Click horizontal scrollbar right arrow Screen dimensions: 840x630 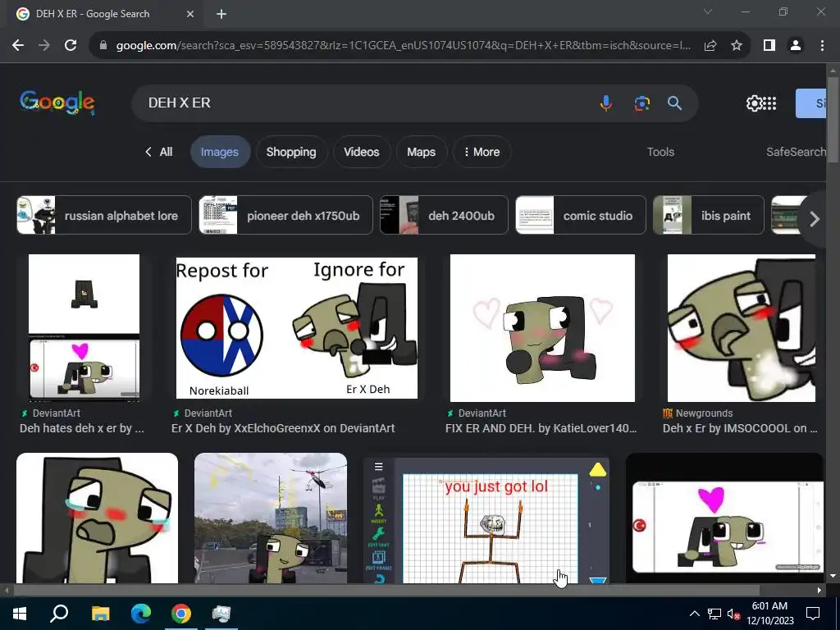(819, 591)
